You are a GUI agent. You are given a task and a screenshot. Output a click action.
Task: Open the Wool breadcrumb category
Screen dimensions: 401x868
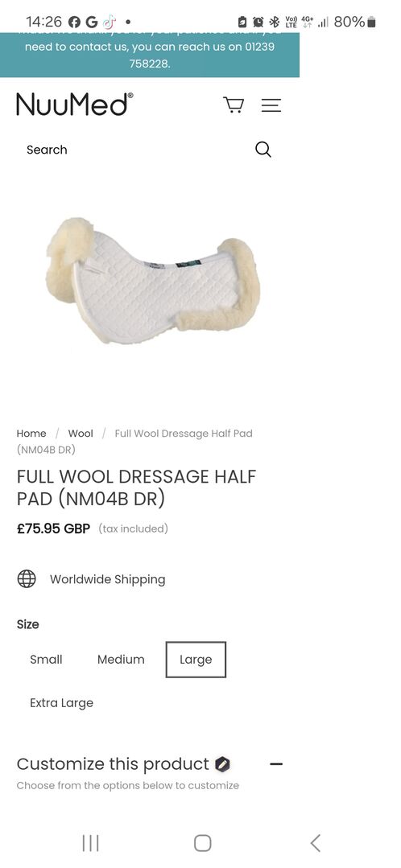(81, 434)
